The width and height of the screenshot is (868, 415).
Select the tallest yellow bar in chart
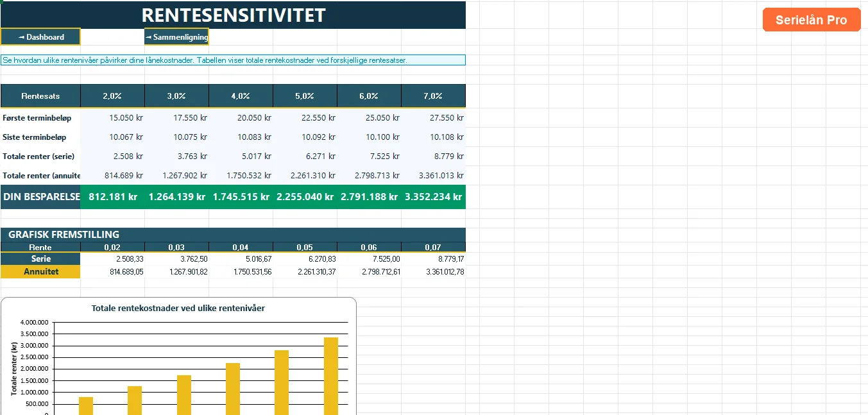[331, 376]
